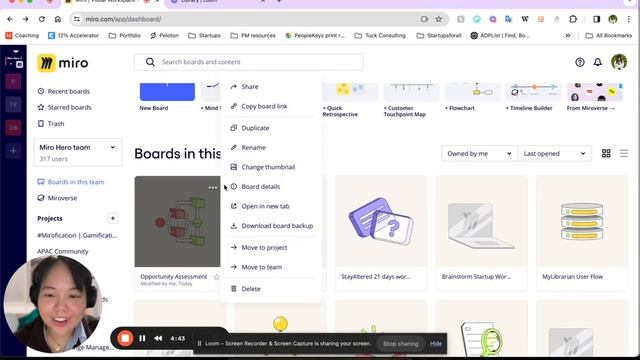This screenshot has width=640, height=360.
Task: Open the Flowchart template
Action: point(473,97)
